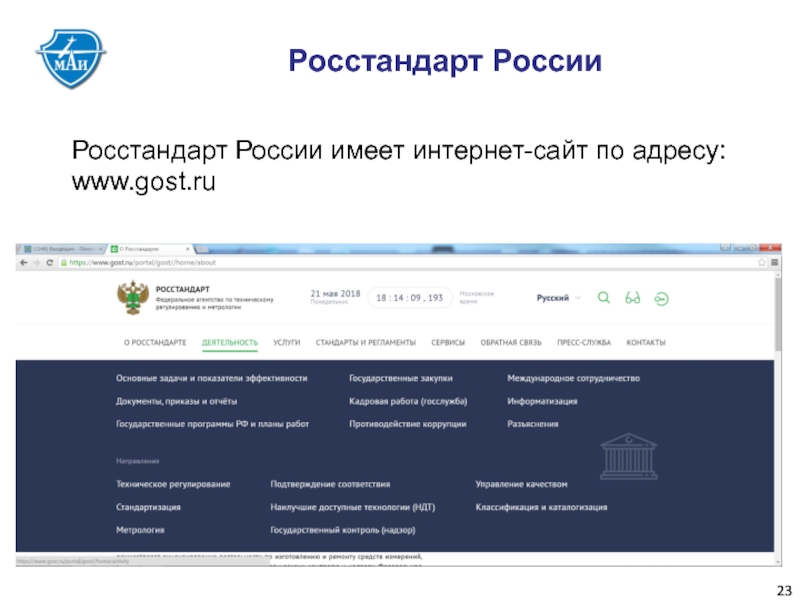Click the 'Направления' section label
The height and width of the screenshot is (600, 800).
(138, 461)
